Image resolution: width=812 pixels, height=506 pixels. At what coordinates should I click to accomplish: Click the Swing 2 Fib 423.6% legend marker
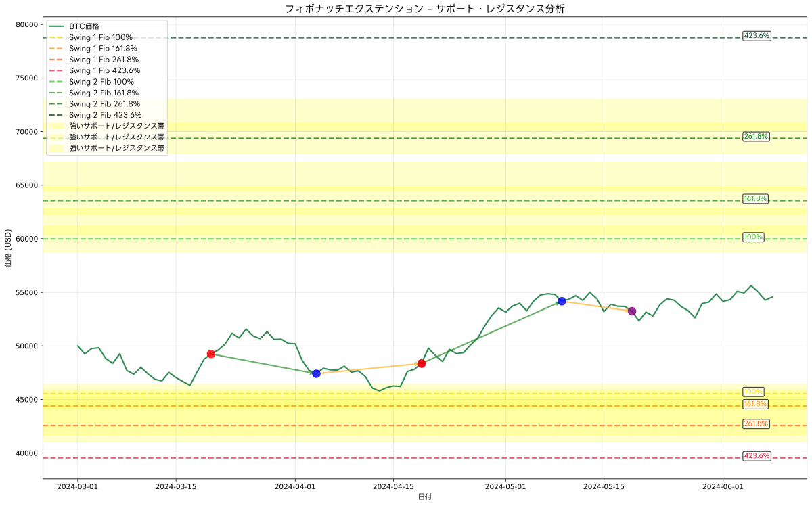[x=58, y=114]
